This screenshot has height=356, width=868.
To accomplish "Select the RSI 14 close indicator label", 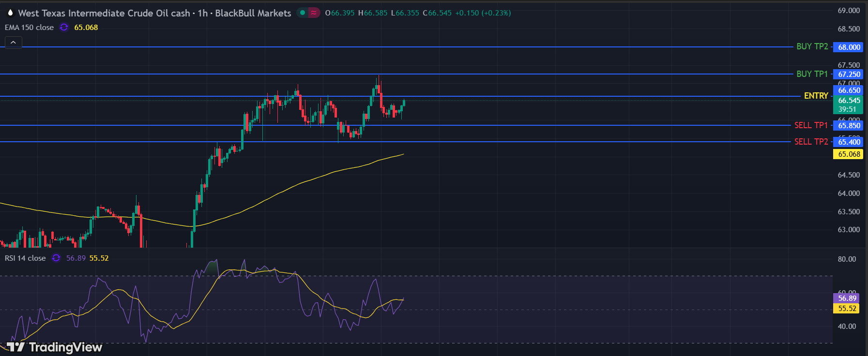I will (25, 258).
